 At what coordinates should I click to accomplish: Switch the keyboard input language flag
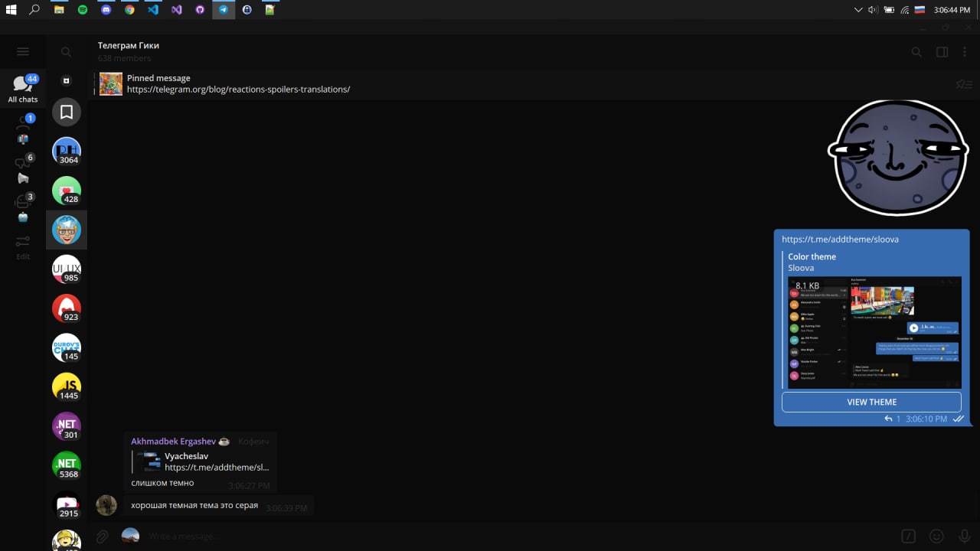[920, 10]
